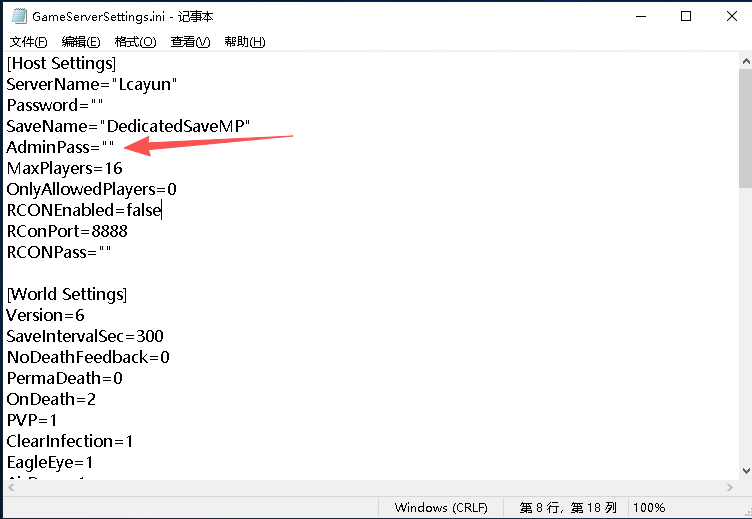Click the Notepad icon in title bar
The image size is (752, 519).
(17, 17)
